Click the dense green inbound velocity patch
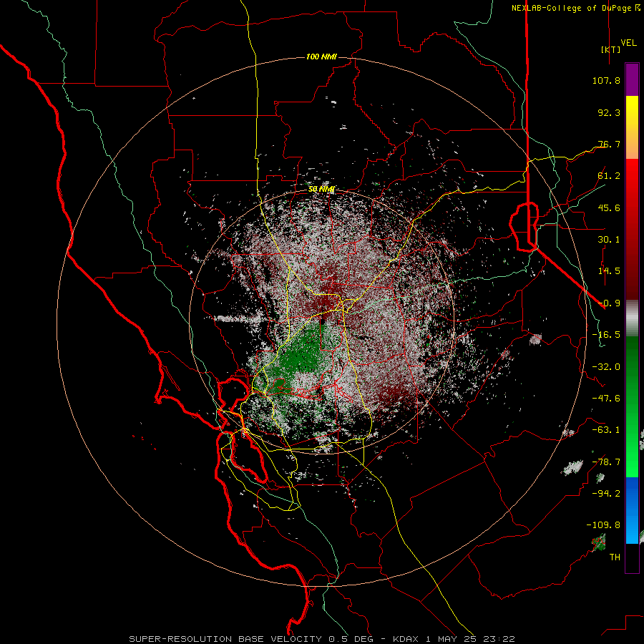The width and height of the screenshot is (644, 644). coord(302,355)
